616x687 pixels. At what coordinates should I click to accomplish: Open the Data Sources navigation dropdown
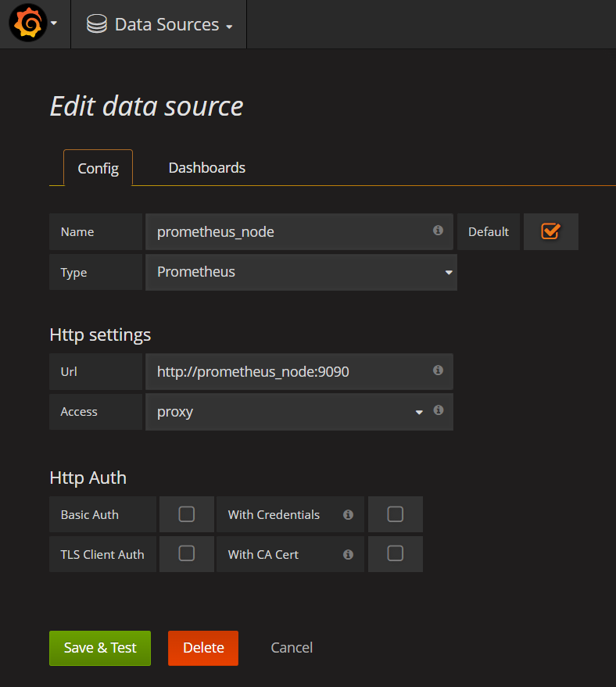click(x=173, y=25)
